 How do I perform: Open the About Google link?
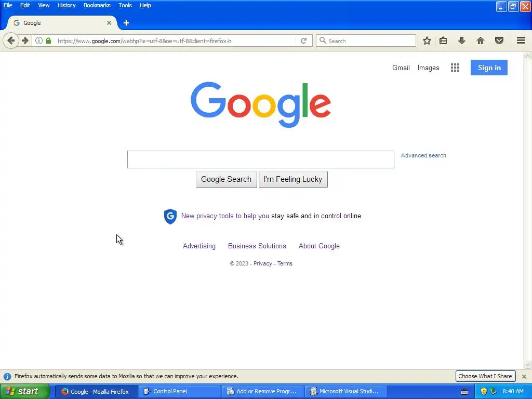click(319, 246)
